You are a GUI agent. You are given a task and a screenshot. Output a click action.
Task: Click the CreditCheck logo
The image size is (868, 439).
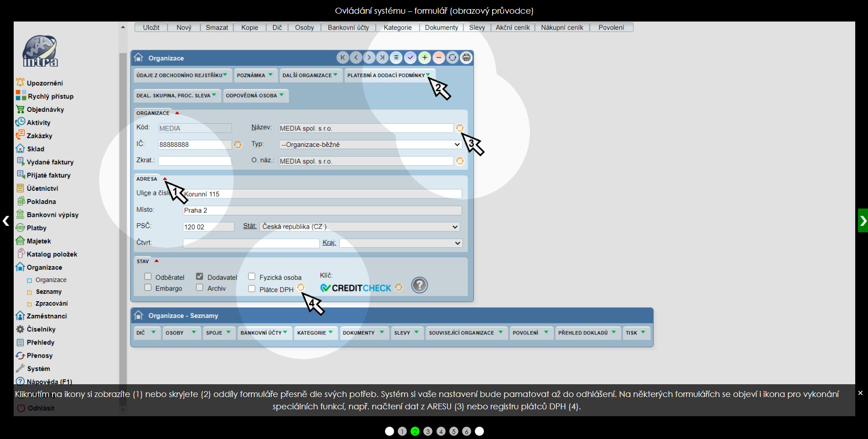tap(356, 288)
